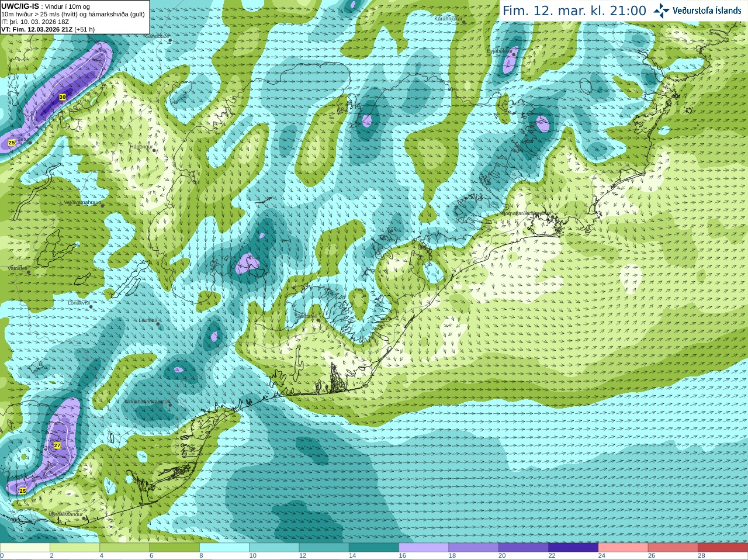Click the 0–2 m/s pale legend swatch

click(25, 548)
